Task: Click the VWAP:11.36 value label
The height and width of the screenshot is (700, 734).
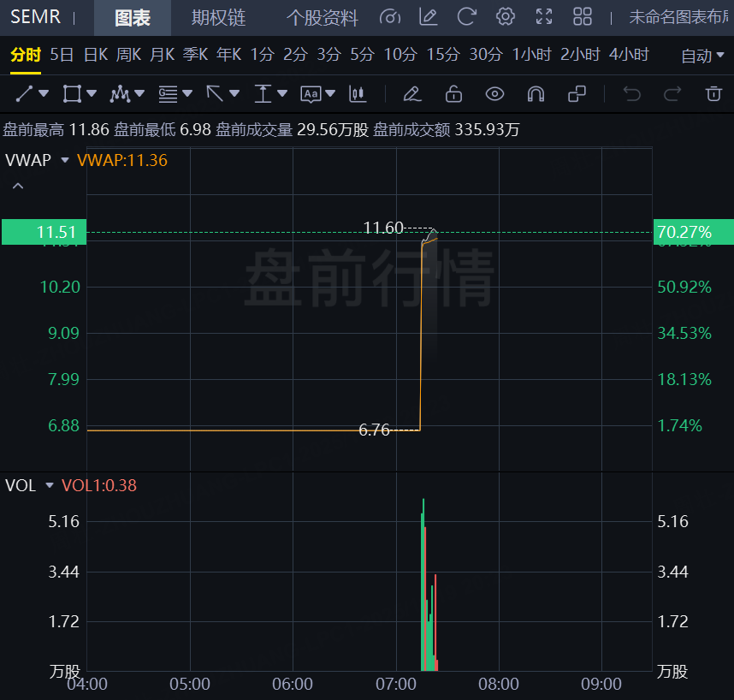Action: point(122,160)
